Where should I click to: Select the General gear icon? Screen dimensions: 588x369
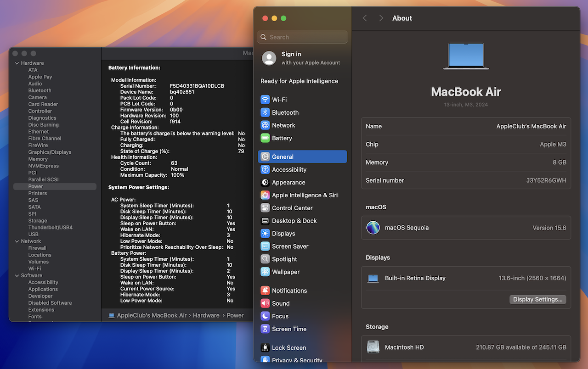click(x=265, y=157)
